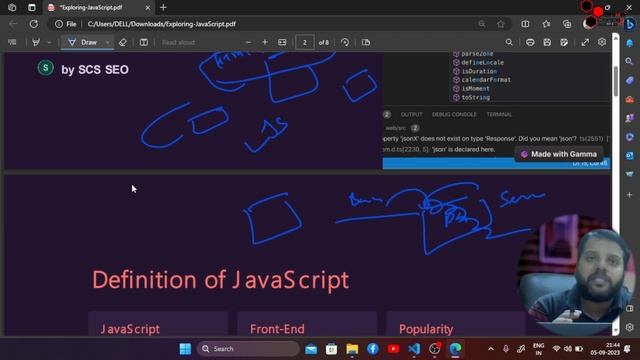Screen dimensions: 640x360
Task: Print the PDF document
Action: [530, 42]
